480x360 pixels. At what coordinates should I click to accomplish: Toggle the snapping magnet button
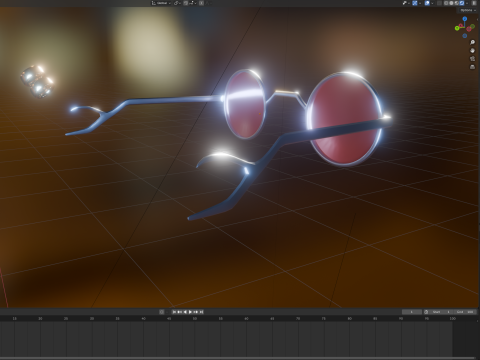tap(186, 3)
